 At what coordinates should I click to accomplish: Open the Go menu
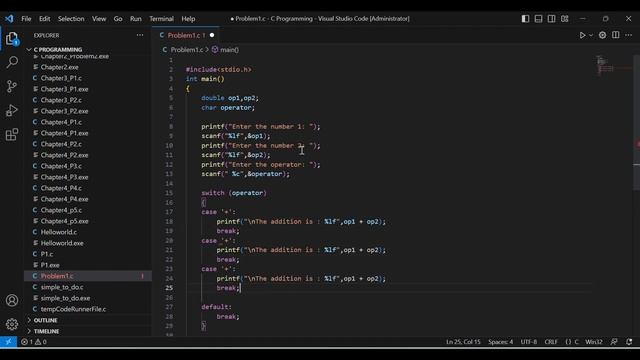click(118, 19)
